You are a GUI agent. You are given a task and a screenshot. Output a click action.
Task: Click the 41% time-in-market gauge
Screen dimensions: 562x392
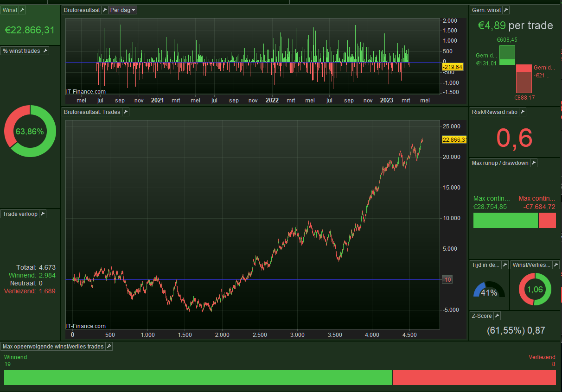pos(489,291)
